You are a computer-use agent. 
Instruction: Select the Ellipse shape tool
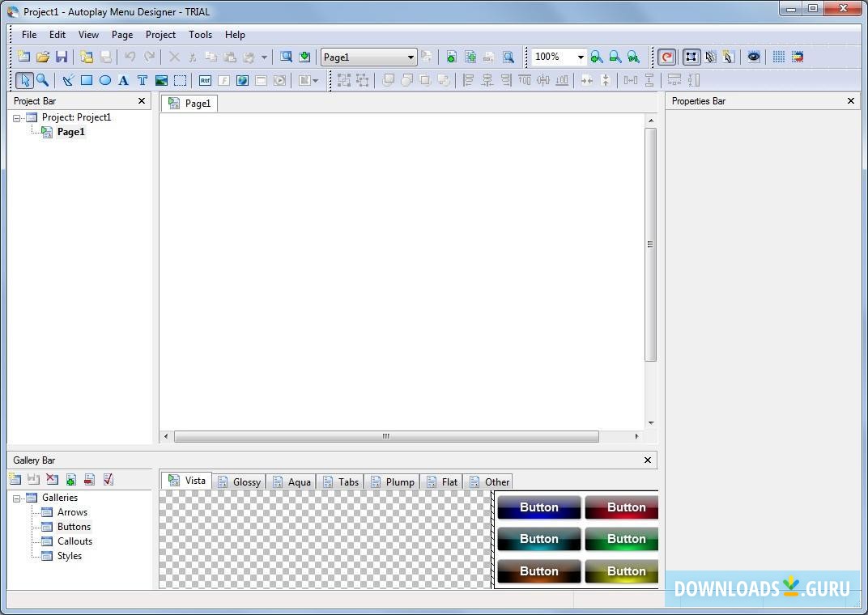pos(105,80)
